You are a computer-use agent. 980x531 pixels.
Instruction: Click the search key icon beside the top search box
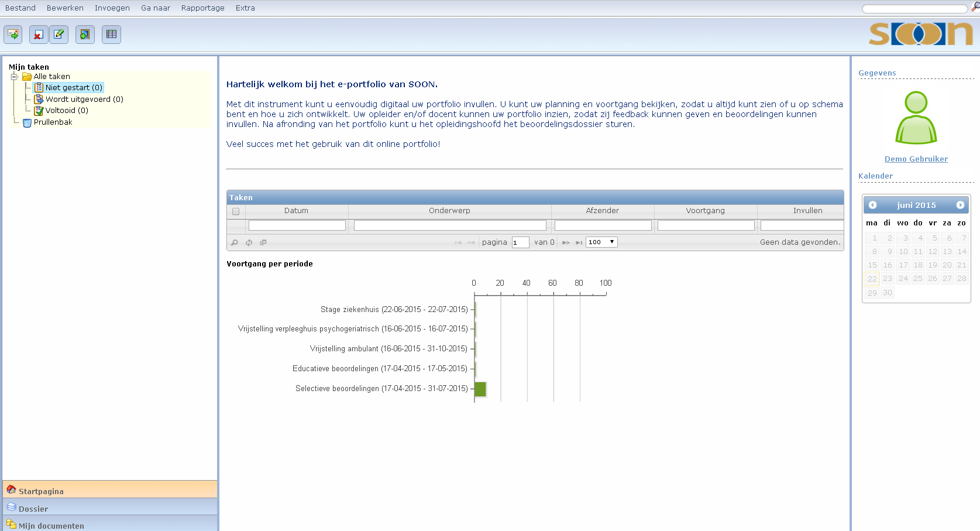point(975,8)
